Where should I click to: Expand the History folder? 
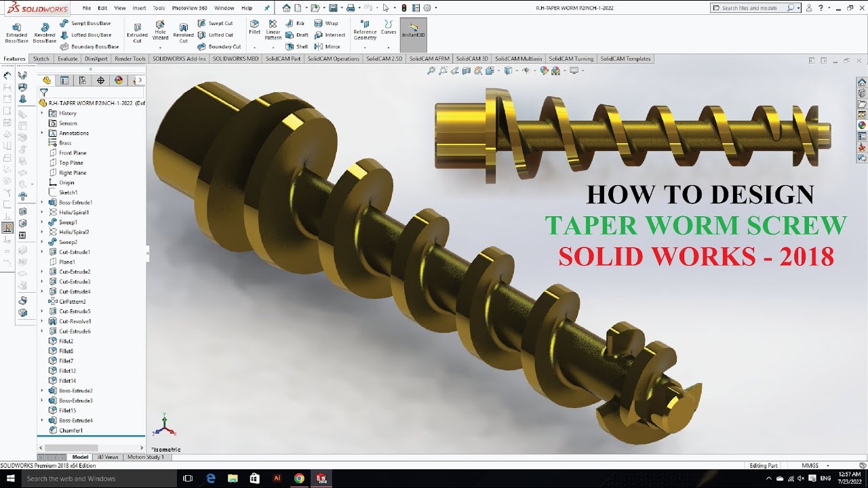42,113
